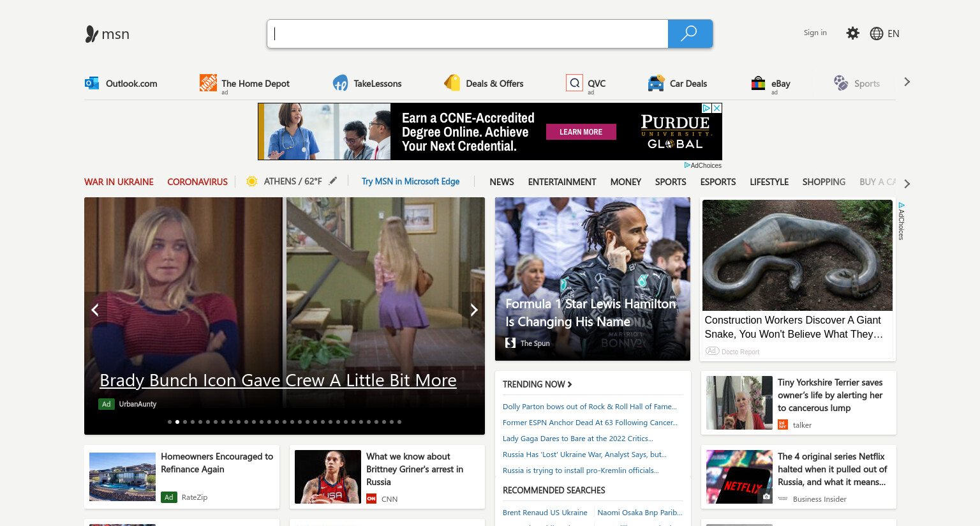Screen dimensions: 980x526
Task: Open What we know about Brittney Griner headline
Action: (415, 469)
